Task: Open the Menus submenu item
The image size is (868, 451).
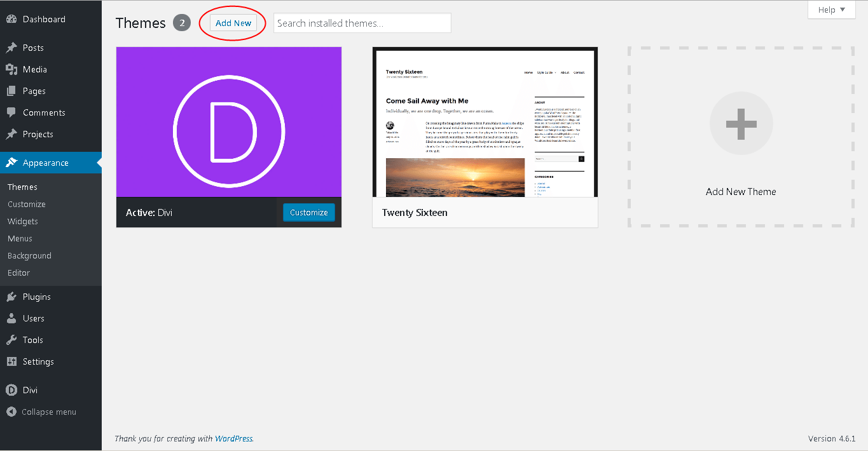Action: coord(20,238)
